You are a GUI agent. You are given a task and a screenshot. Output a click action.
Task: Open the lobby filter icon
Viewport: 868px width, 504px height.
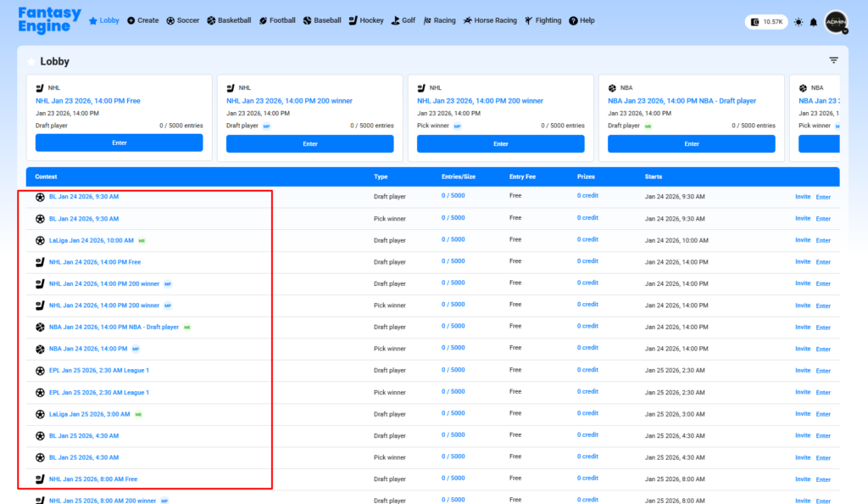833,60
